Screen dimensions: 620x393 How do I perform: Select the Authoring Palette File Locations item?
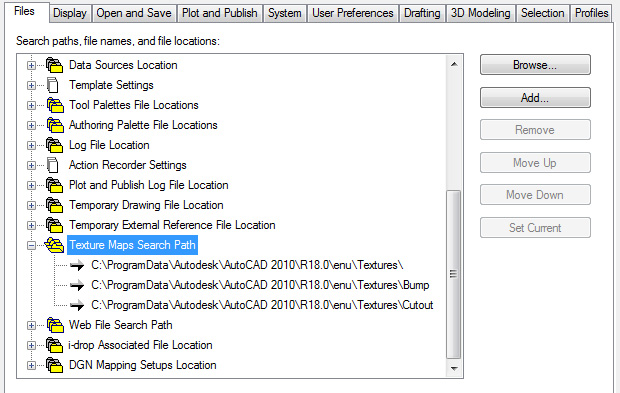tap(143, 125)
